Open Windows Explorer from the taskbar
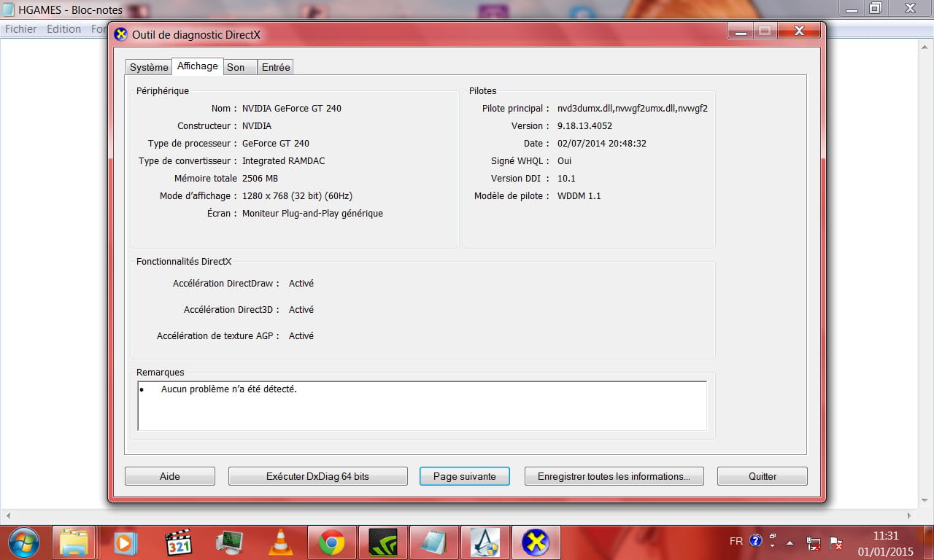Image resolution: width=934 pixels, height=560 pixels. pyautogui.click(x=74, y=543)
